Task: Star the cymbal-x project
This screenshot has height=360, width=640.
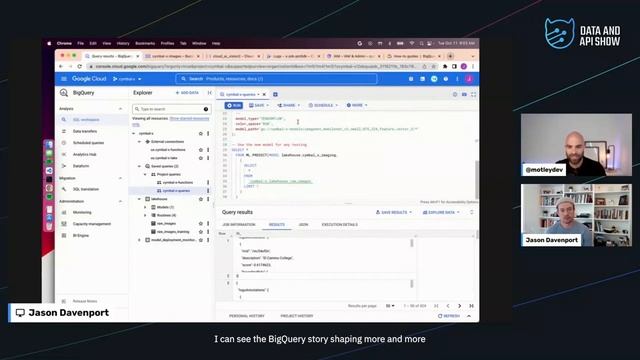Action: coord(200,133)
